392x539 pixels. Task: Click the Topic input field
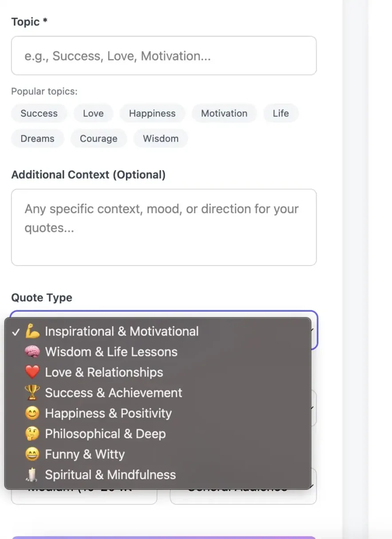(x=164, y=56)
